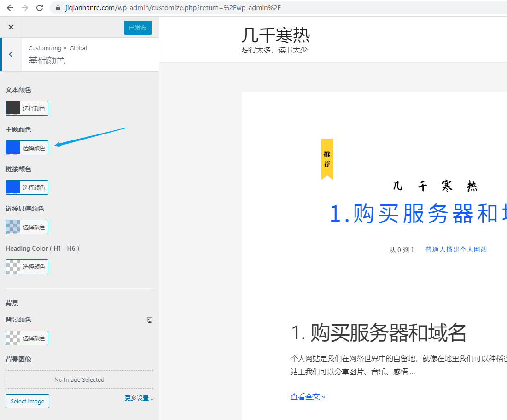The image size is (507, 420).
Task: Open 普通人搭建个人网站 link in preview
Action: click(x=456, y=249)
